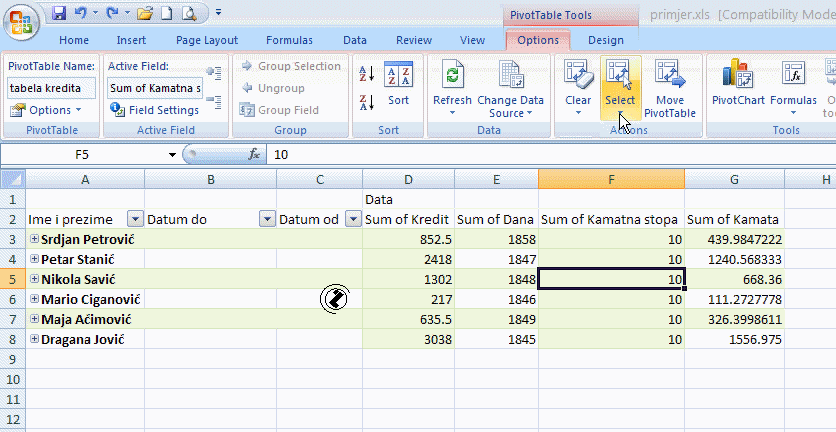
Task: Expand the Nikola Savić row details
Action: (34, 279)
